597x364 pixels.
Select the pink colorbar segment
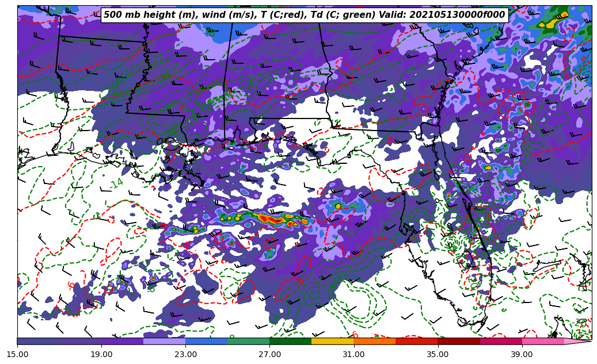coord(543,341)
